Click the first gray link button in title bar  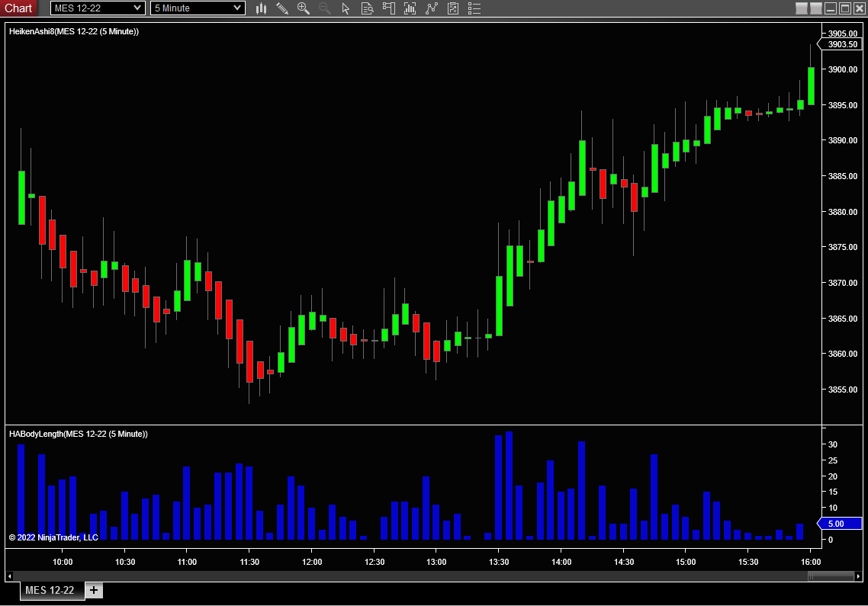(x=802, y=8)
